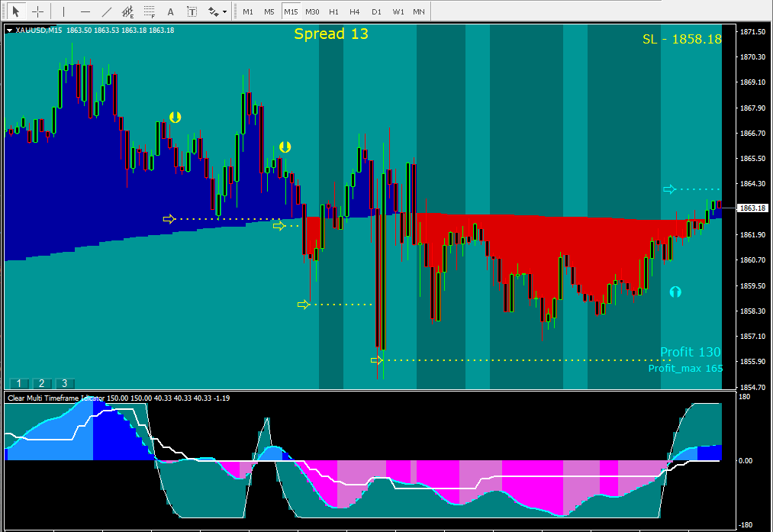Open the XAUUSD,M15 chart menu triangle
773x532 pixels.
point(9,31)
